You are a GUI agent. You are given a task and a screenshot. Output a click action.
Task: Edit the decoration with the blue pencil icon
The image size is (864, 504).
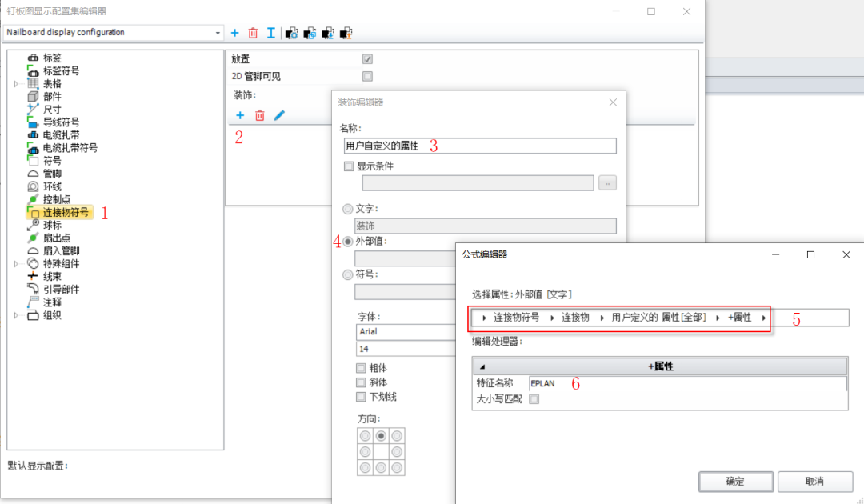(x=279, y=116)
